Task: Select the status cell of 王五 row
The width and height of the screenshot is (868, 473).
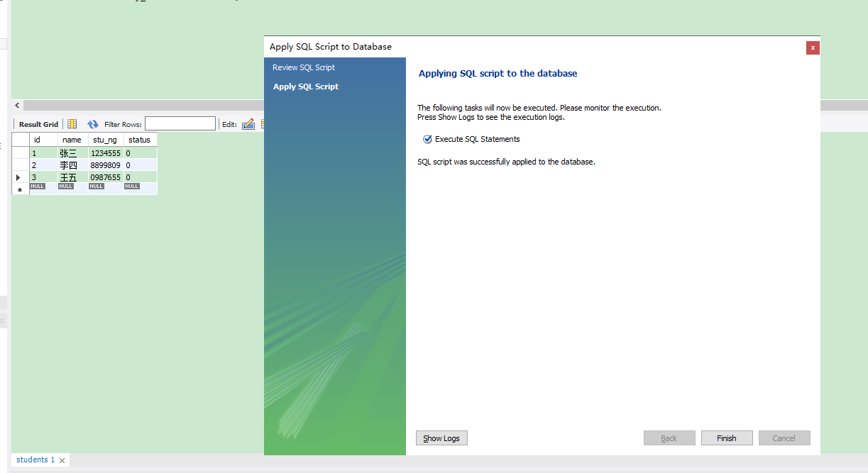Action: (140, 177)
